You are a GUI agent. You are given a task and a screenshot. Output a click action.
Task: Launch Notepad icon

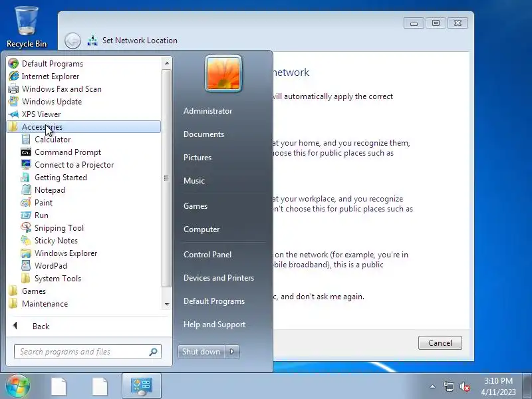26,190
